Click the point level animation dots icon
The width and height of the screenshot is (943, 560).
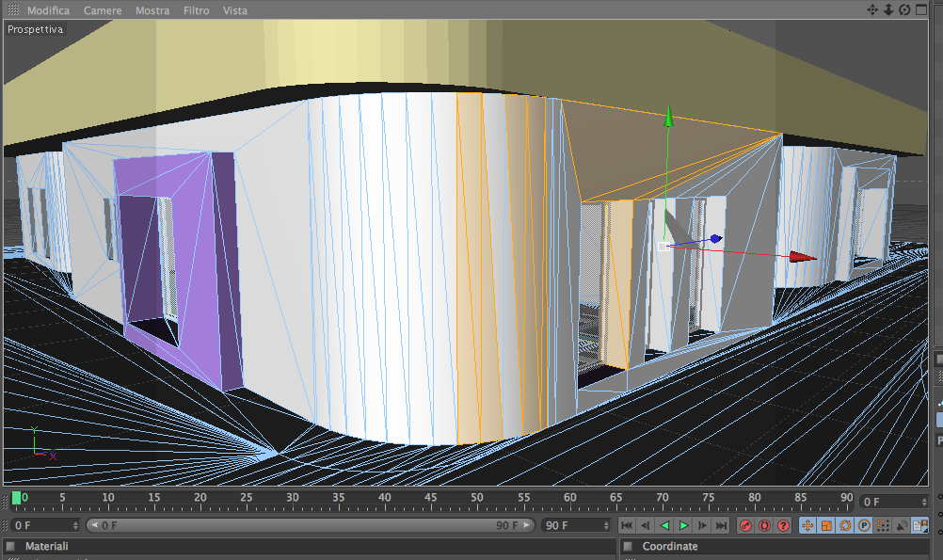coord(882,525)
